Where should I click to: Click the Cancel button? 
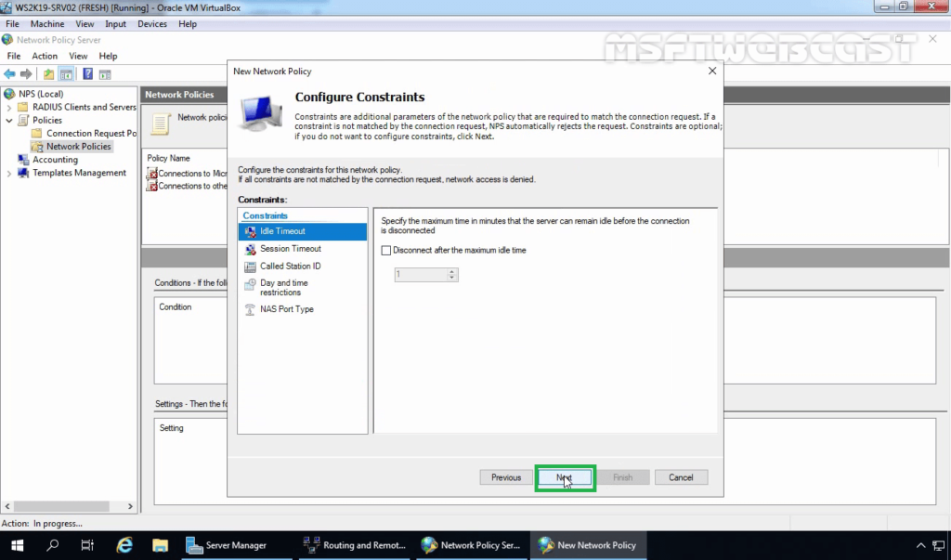pyautogui.click(x=681, y=478)
